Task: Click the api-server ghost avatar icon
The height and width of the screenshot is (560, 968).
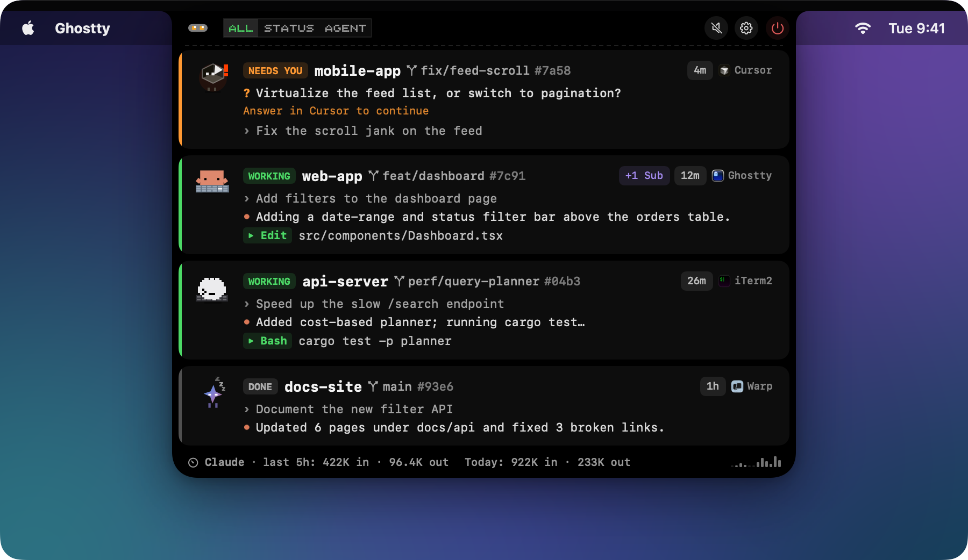Action: [212, 289]
